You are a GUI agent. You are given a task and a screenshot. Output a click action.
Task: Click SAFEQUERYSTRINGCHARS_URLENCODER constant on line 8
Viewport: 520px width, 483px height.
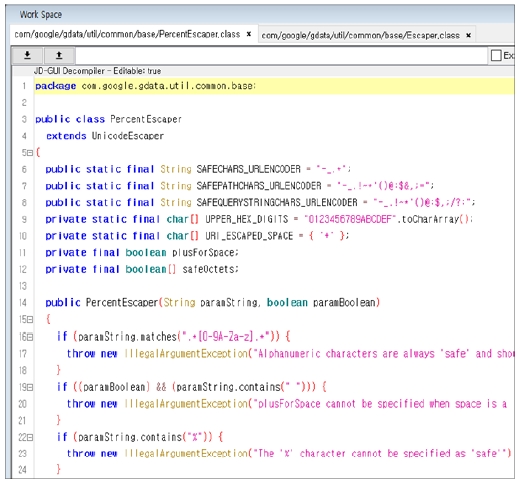[277, 202]
